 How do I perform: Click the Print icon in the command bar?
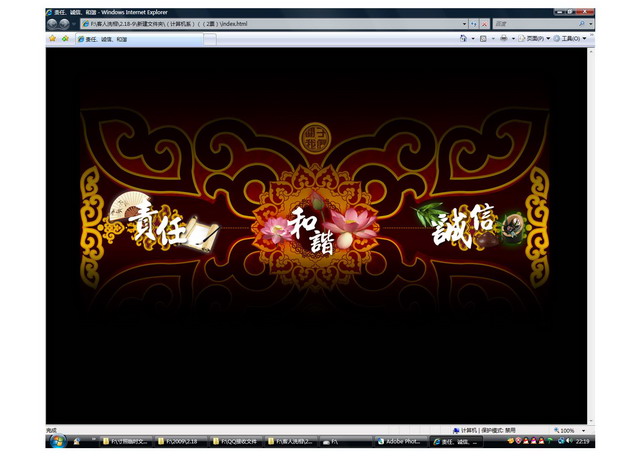(x=503, y=39)
